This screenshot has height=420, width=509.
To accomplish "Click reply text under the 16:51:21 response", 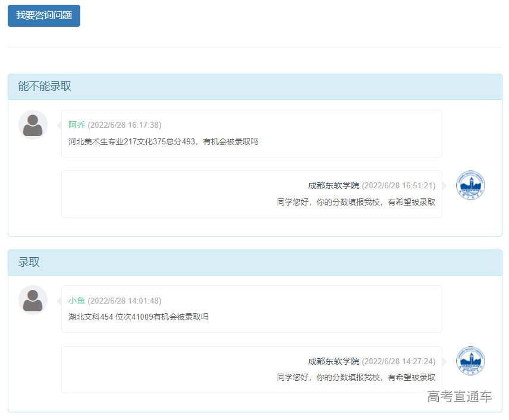I will tap(356, 202).
